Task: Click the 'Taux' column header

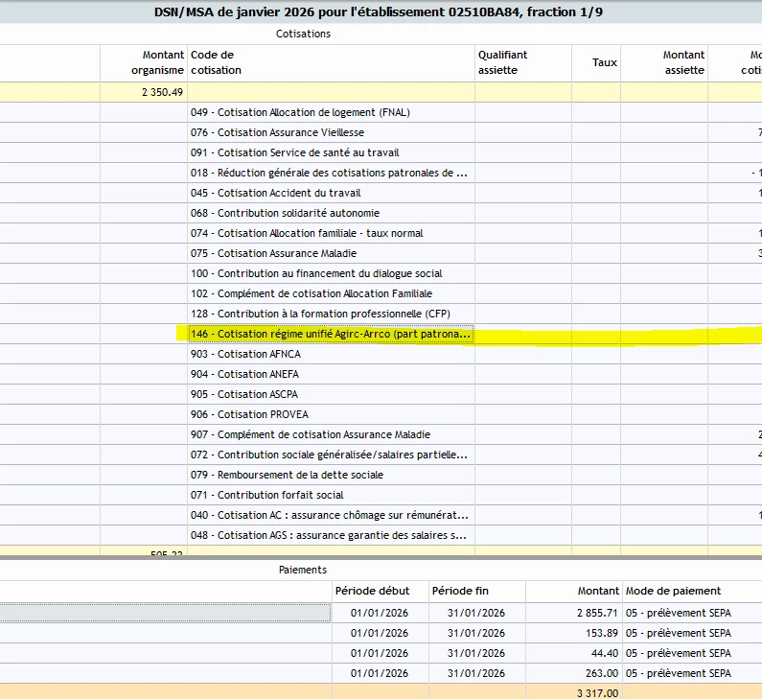Action: pyautogui.click(x=604, y=62)
